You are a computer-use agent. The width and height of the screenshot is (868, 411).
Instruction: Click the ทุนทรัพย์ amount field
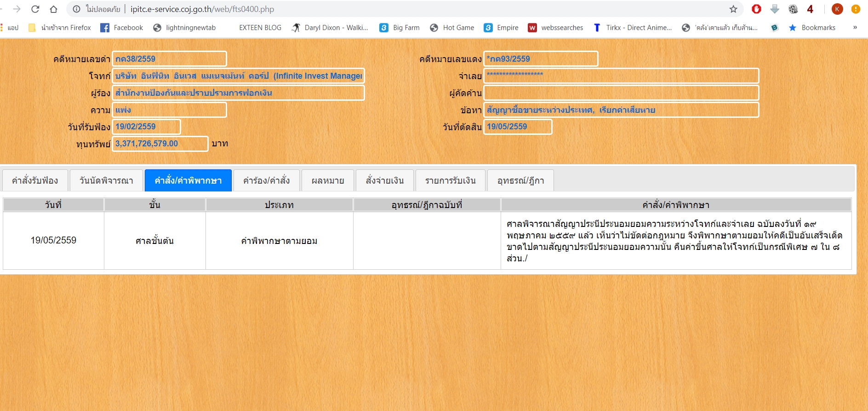(160, 144)
